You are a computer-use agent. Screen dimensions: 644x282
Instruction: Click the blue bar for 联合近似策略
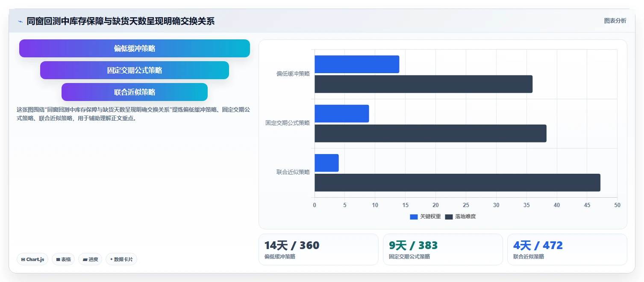[x=326, y=163]
